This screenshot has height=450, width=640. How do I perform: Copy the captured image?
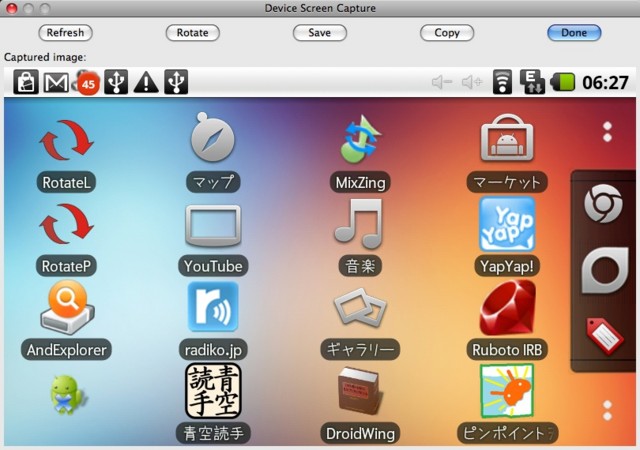point(447,33)
